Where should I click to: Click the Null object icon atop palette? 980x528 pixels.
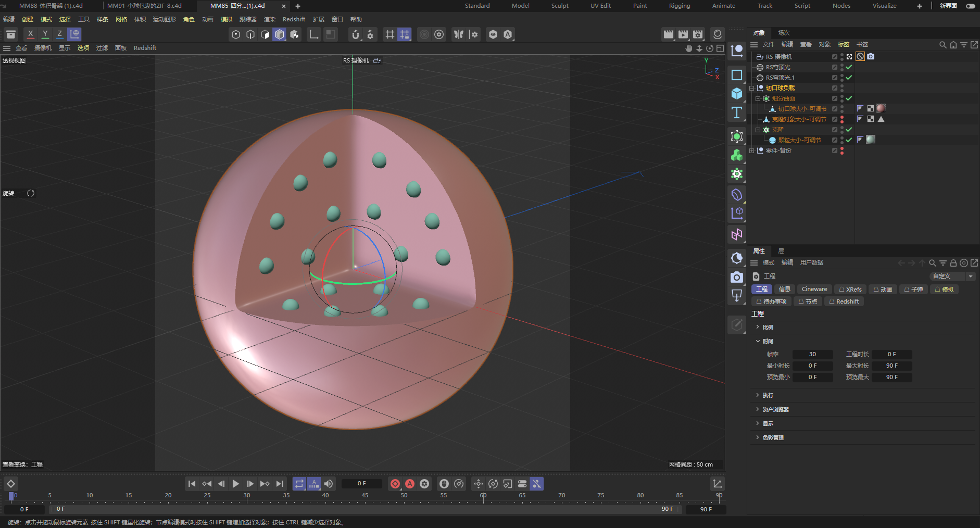(x=737, y=51)
